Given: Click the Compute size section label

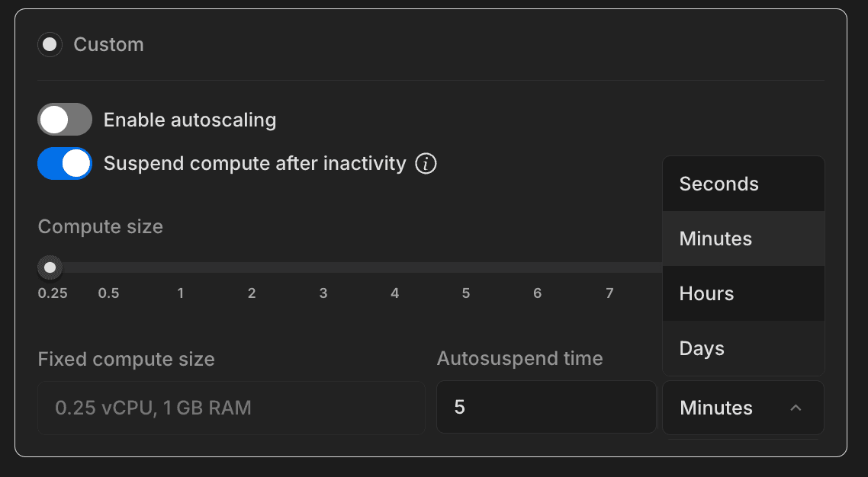Looking at the screenshot, I should 100,226.
